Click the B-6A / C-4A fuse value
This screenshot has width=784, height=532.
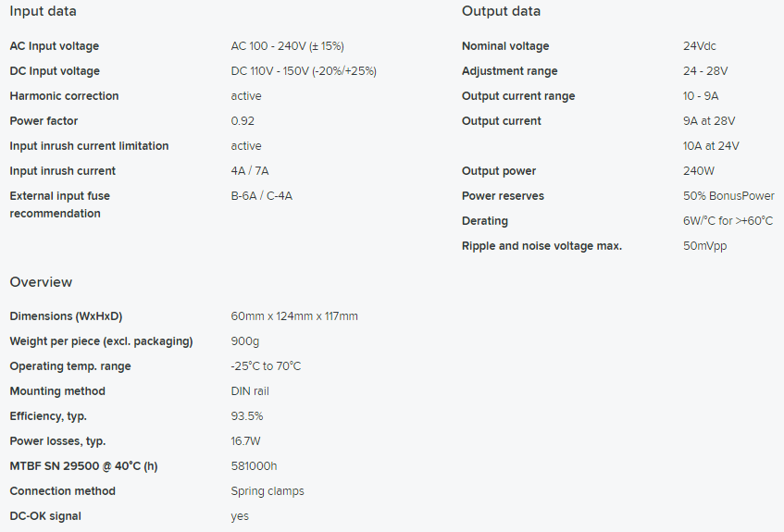(x=262, y=196)
